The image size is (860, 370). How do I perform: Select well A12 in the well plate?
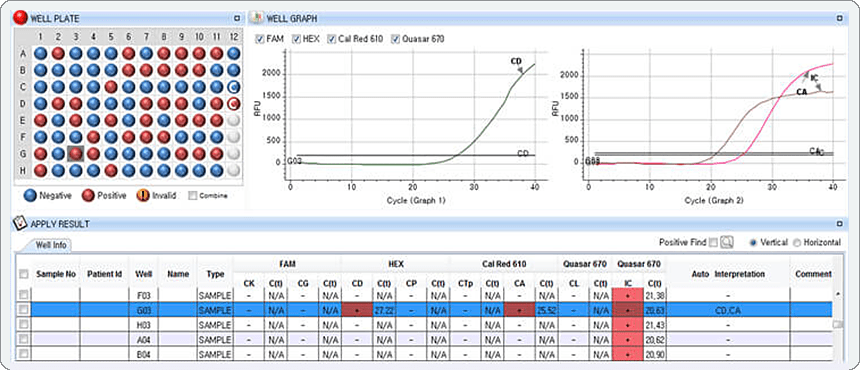click(x=234, y=53)
